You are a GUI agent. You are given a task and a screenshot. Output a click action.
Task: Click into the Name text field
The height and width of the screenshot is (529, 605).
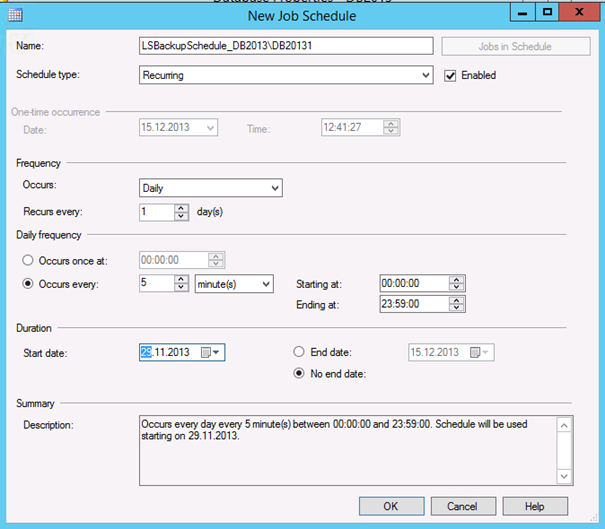(x=286, y=46)
